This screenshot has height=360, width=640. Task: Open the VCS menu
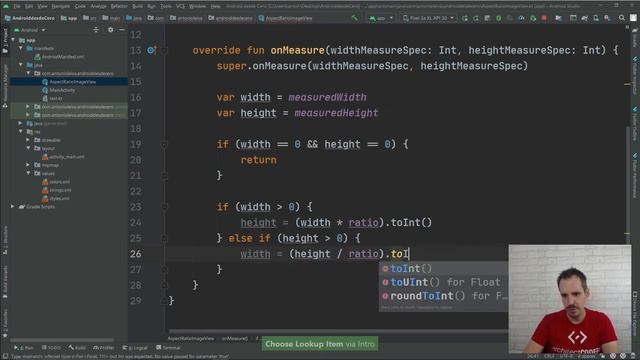point(180,6)
